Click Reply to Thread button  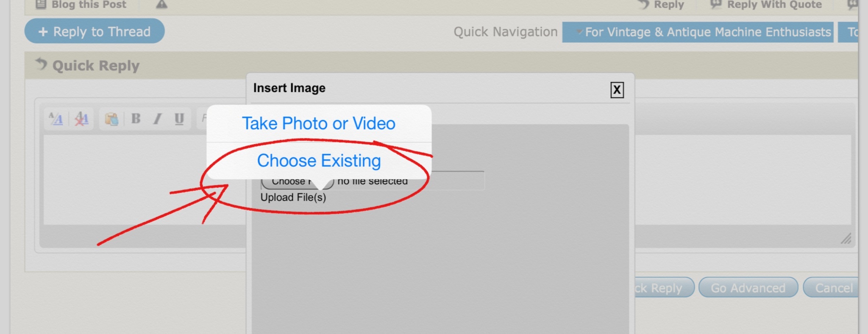coord(95,31)
